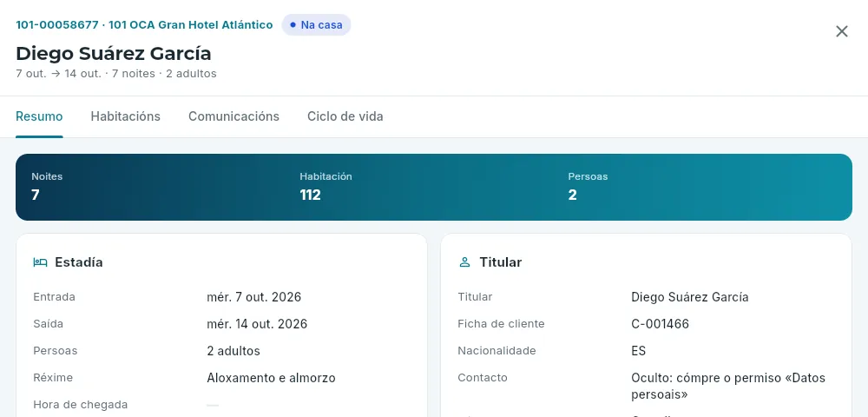The height and width of the screenshot is (417, 868).
Task: Click the Habitación number 112
Action: [310, 195]
